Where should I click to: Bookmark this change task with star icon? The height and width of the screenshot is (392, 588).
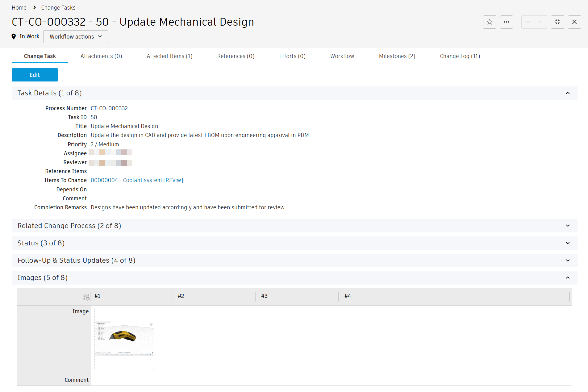[x=490, y=22]
